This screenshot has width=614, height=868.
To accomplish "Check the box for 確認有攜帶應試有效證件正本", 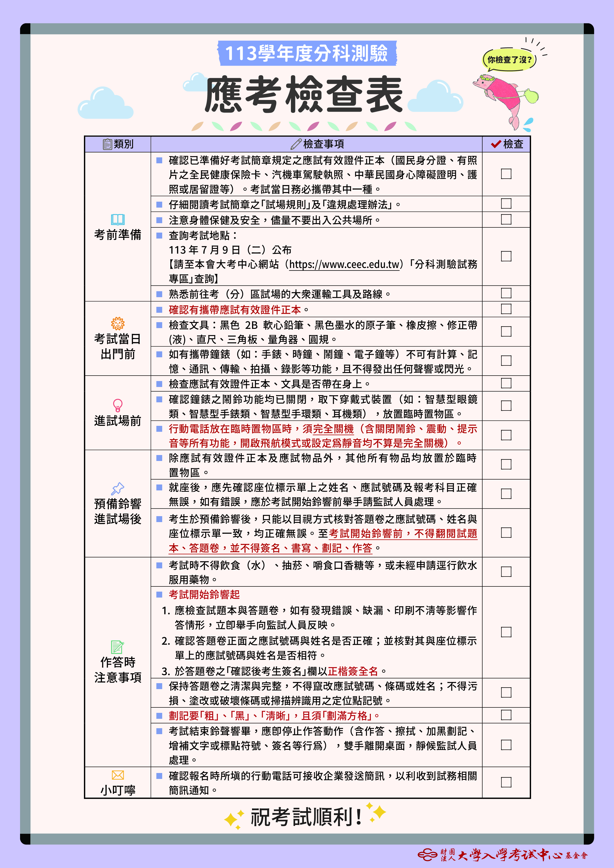I will pyautogui.click(x=506, y=309).
